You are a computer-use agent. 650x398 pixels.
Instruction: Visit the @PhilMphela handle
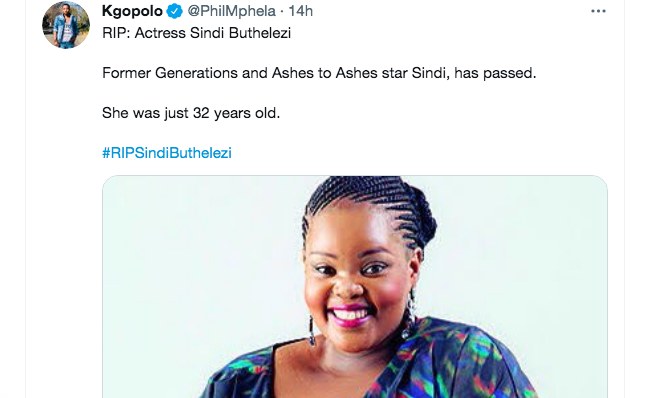pos(231,11)
